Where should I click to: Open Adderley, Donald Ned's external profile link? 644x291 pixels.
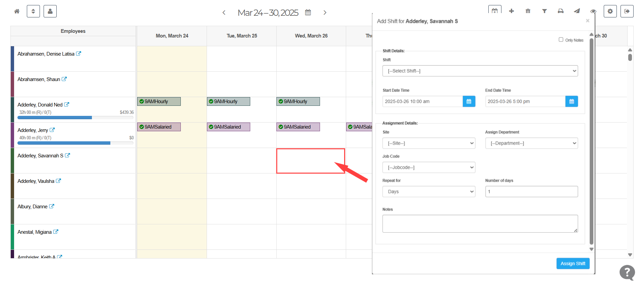(67, 104)
